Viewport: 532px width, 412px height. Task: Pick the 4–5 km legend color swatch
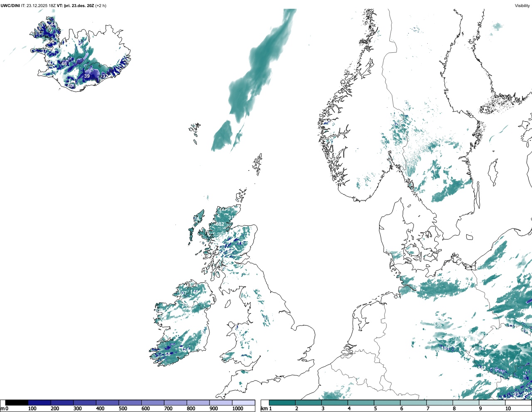point(361,402)
